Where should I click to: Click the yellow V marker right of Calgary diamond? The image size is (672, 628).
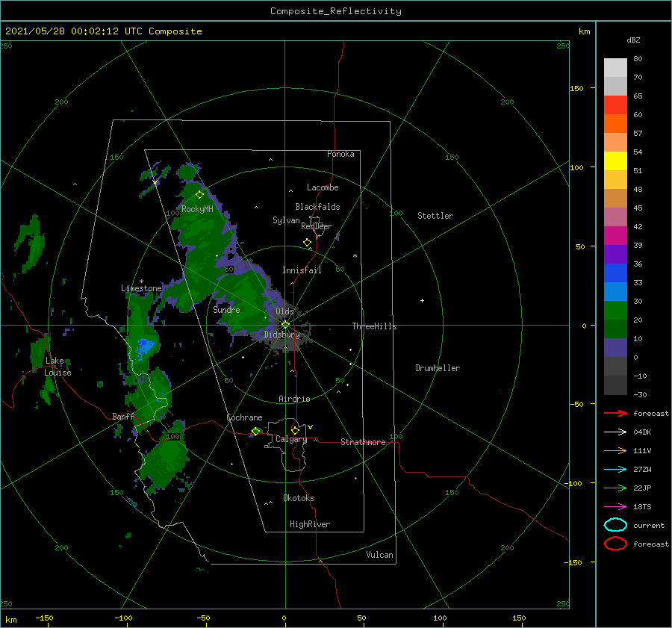310,427
